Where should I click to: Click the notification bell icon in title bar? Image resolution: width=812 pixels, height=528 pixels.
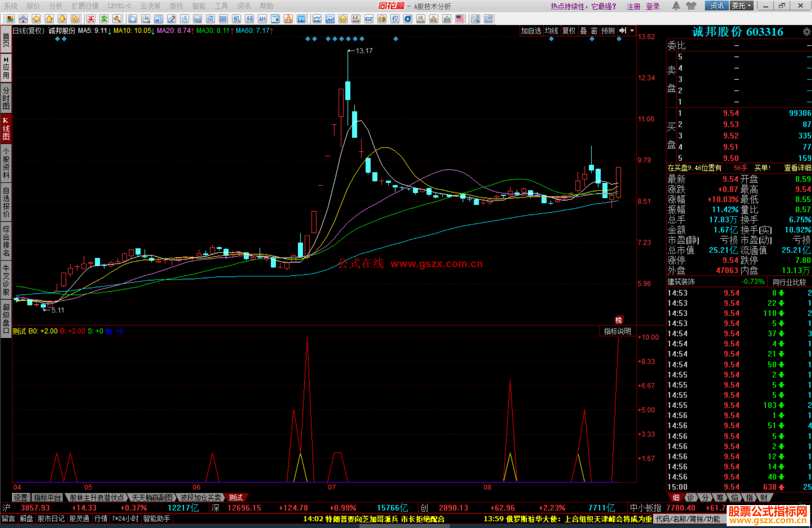click(x=676, y=6)
